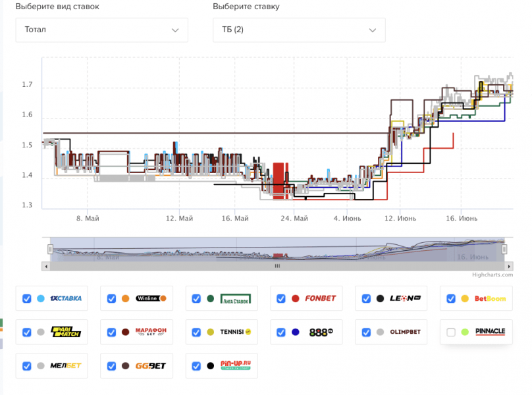Click the Winline bookmaker logo

point(151,298)
